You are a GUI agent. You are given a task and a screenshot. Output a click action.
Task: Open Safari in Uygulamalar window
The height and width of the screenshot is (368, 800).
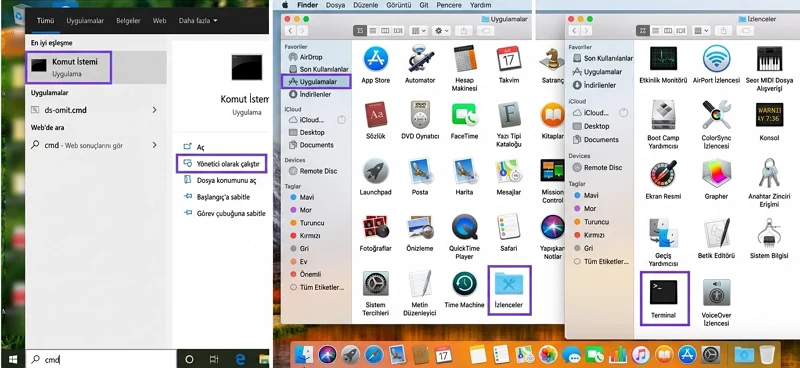(x=508, y=227)
